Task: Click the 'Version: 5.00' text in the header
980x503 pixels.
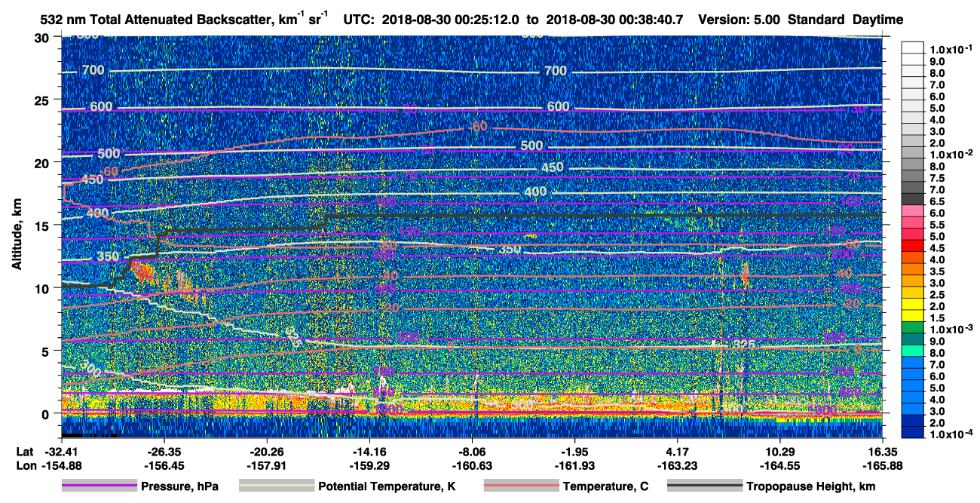Action: 740,20
